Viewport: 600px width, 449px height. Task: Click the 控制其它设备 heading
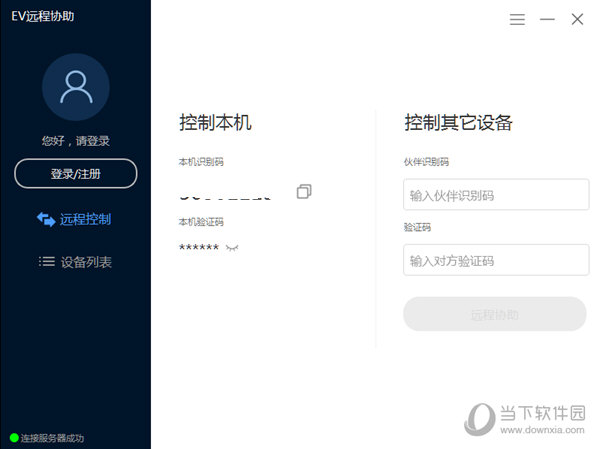click(458, 123)
